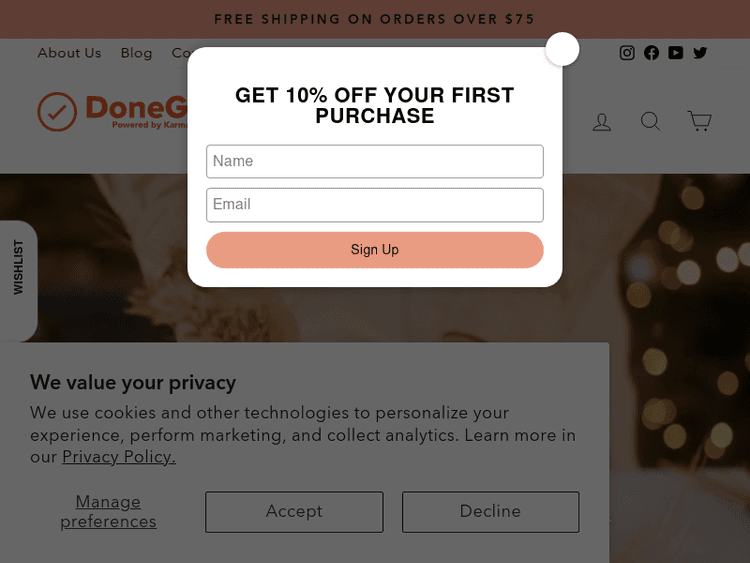Go to the About Us page

pyautogui.click(x=69, y=53)
